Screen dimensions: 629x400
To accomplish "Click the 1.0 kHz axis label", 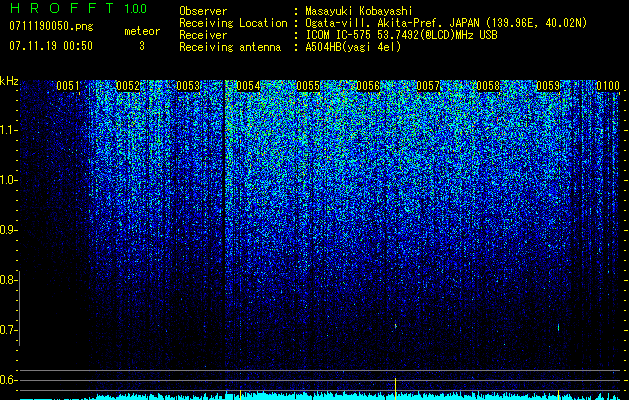I will coord(8,180).
